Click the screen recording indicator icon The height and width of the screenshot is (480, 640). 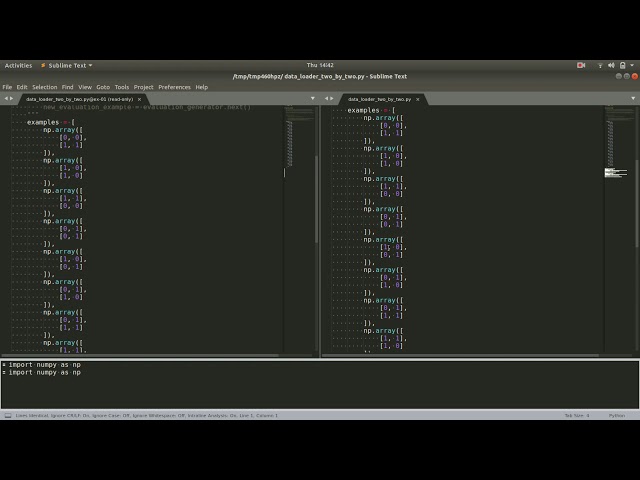coord(581,65)
